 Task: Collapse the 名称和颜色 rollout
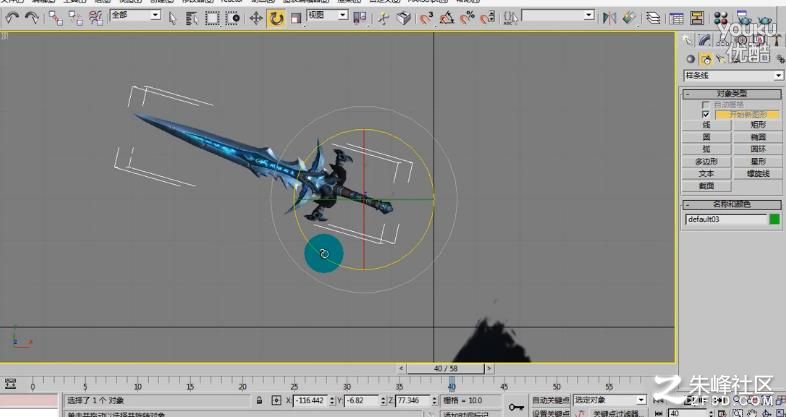(x=731, y=204)
